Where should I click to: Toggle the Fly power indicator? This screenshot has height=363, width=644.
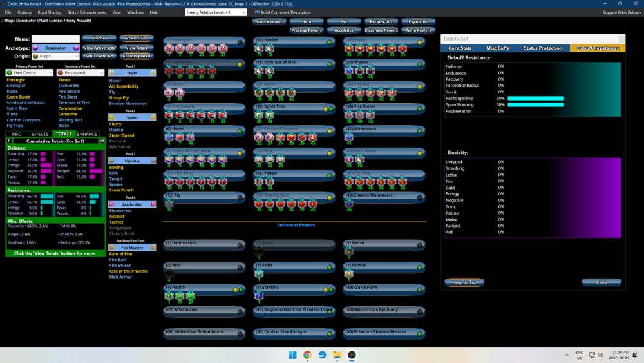(x=240, y=198)
